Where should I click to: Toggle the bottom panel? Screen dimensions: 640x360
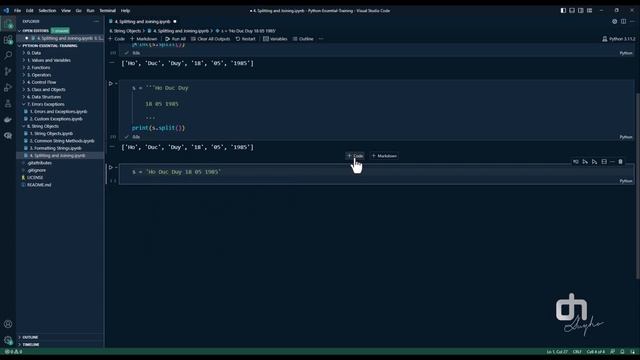[572, 11]
